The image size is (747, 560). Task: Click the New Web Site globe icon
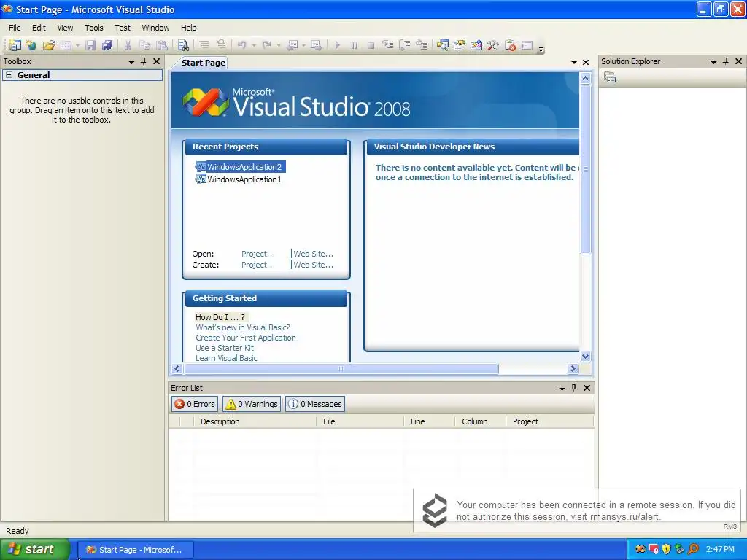[x=31, y=45]
